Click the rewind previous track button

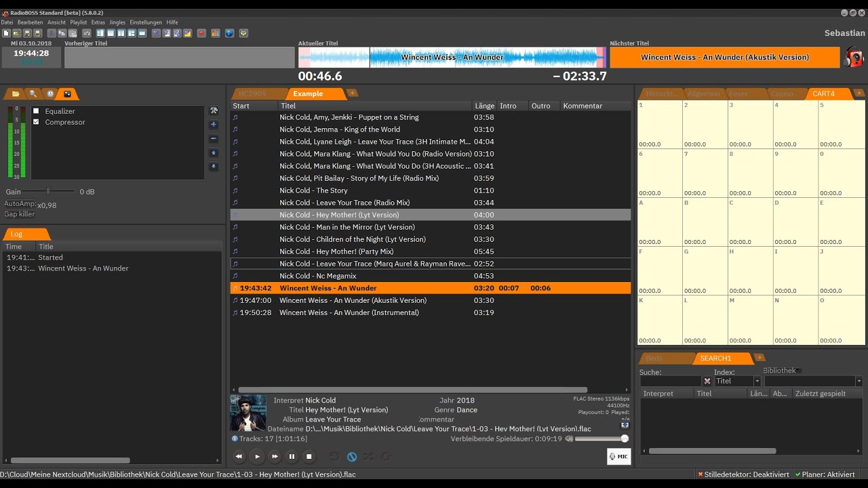point(239,457)
